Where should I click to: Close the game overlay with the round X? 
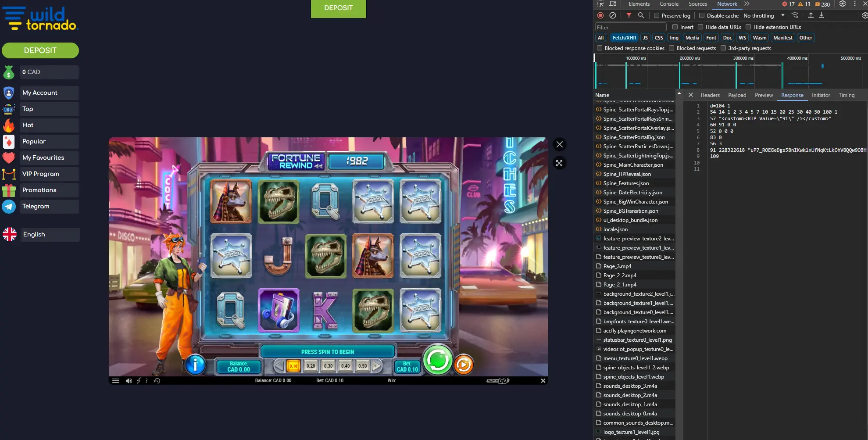[559, 144]
